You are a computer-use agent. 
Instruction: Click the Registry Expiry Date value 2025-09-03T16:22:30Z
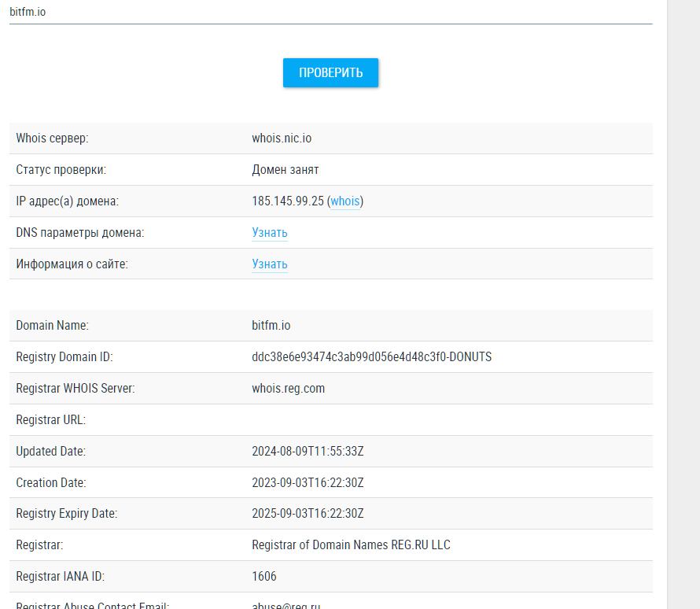[308, 514]
